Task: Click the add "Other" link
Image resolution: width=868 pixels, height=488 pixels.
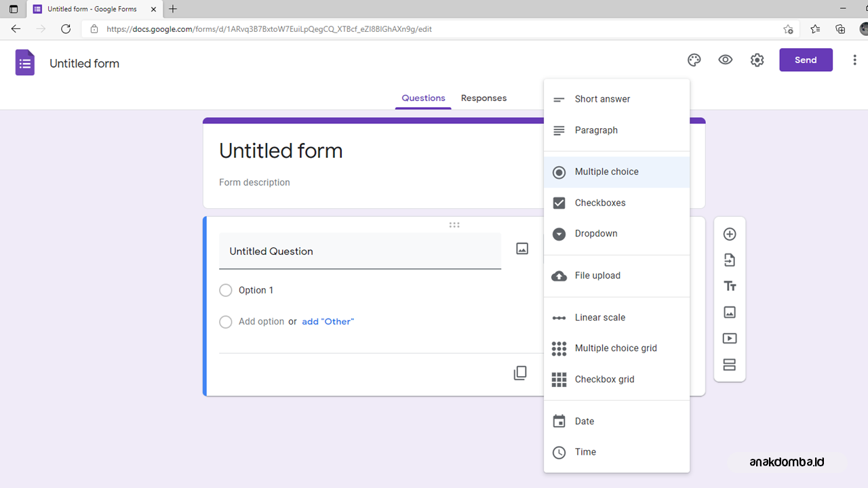Action: coord(328,322)
